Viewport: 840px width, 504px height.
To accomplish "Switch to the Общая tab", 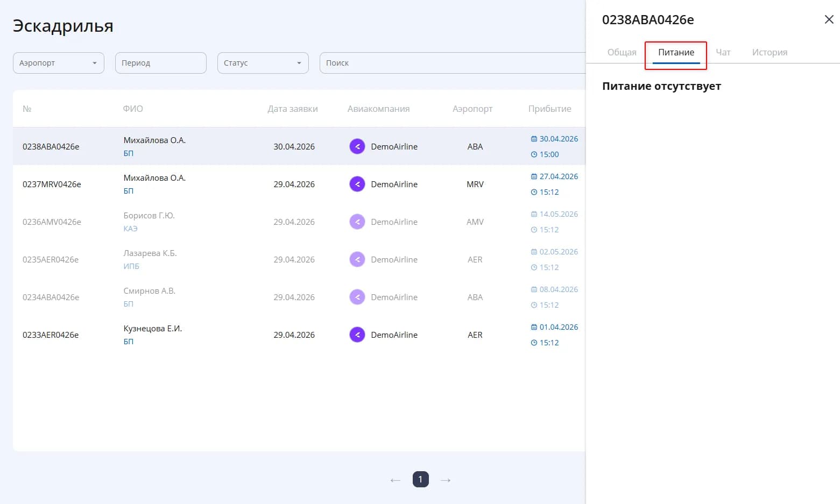I will (x=622, y=52).
